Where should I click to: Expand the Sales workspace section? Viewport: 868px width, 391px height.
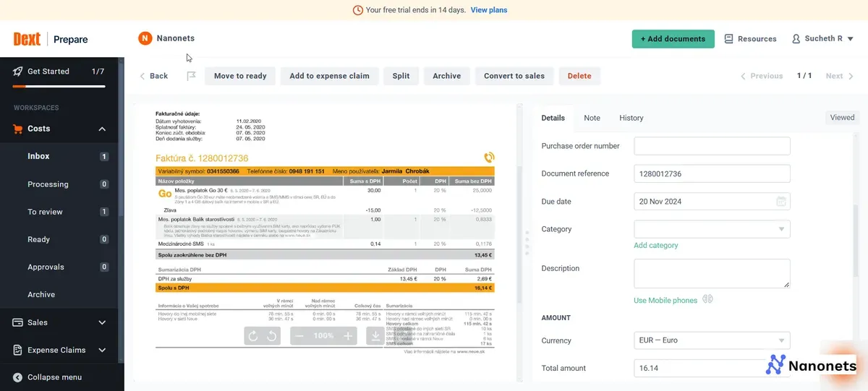[102, 322]
